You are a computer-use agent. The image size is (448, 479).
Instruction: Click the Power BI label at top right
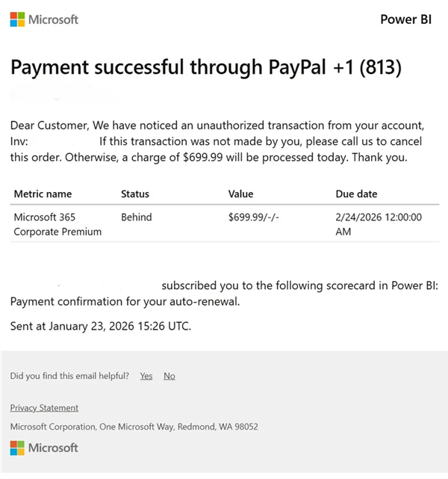pyautogui.click(x=405, y=19)
